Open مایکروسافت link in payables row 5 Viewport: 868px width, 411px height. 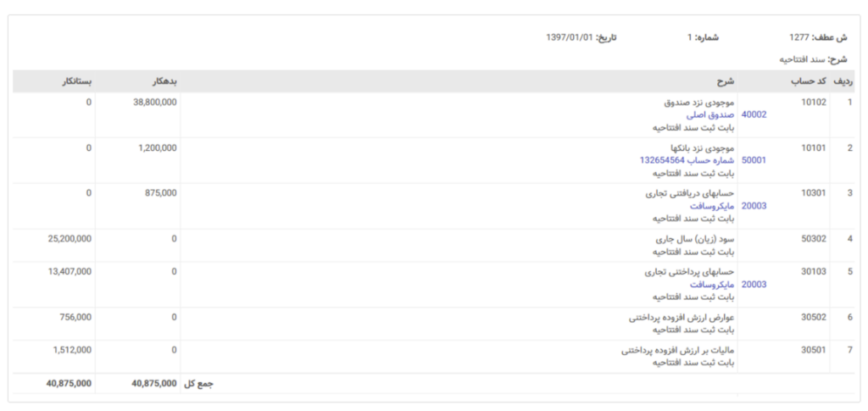coord(712,285)
